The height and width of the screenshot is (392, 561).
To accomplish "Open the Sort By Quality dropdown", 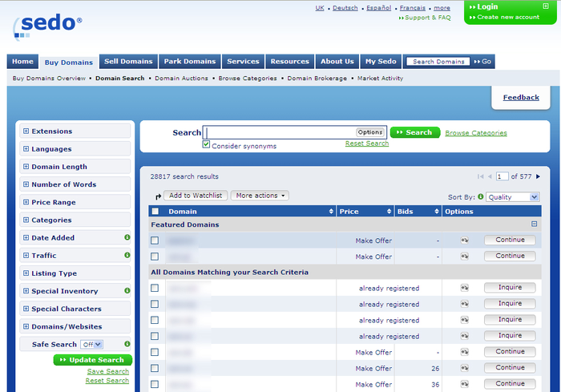I will [x=512, y=197].
